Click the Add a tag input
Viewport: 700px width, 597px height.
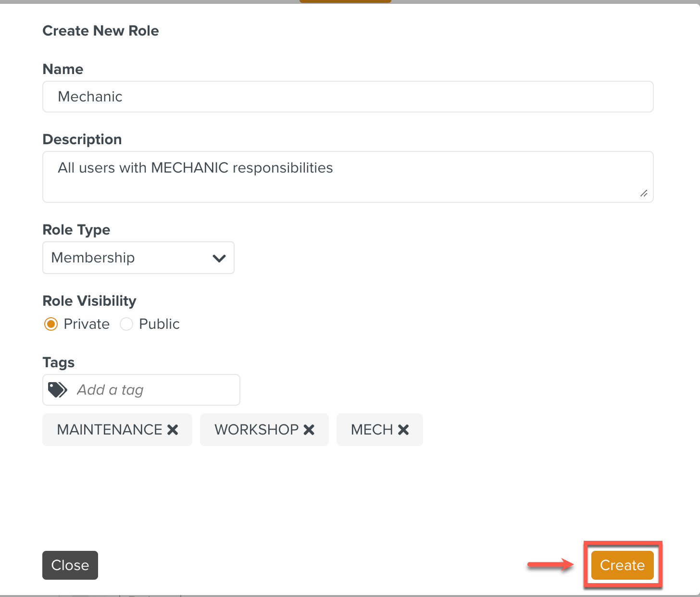(x=154, y=390)
